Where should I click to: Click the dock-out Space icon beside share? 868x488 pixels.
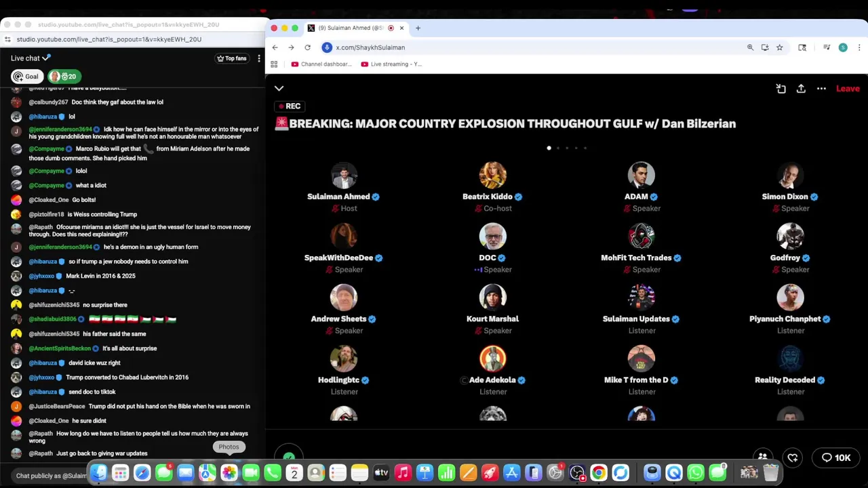(781, 89)
